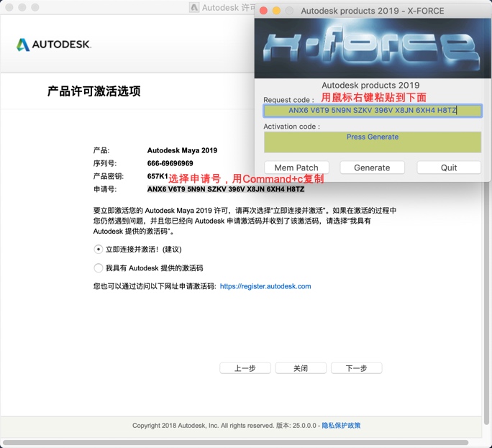Select the 立即连接并激活 radio option
Viewport: 492px width, 448px height.
pyautogui.click(x=99, y=250)
